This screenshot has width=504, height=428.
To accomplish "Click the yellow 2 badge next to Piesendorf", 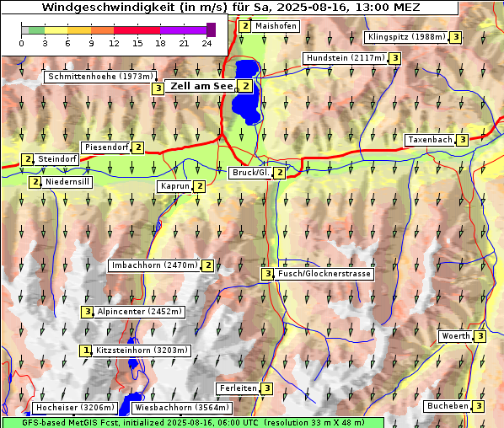I will point(138,147).
